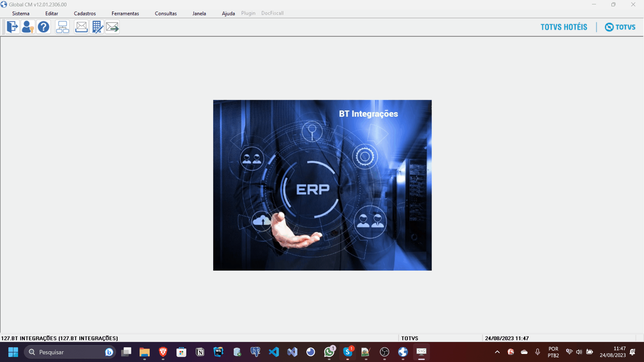
Task: Open the database tool icon with green play badge
Action: point(237,352)
